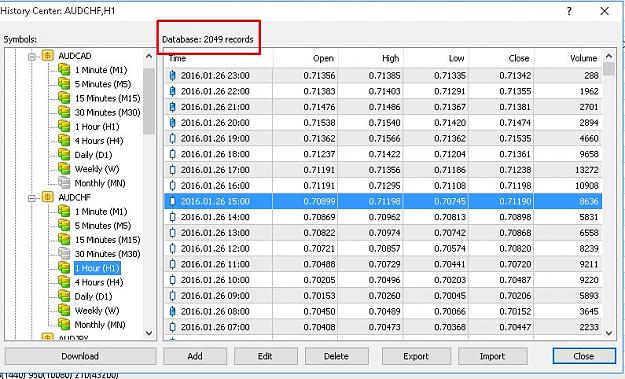Click the Export button
The width and height of the screenshot is (625, 379).
(x=416, y=356)
